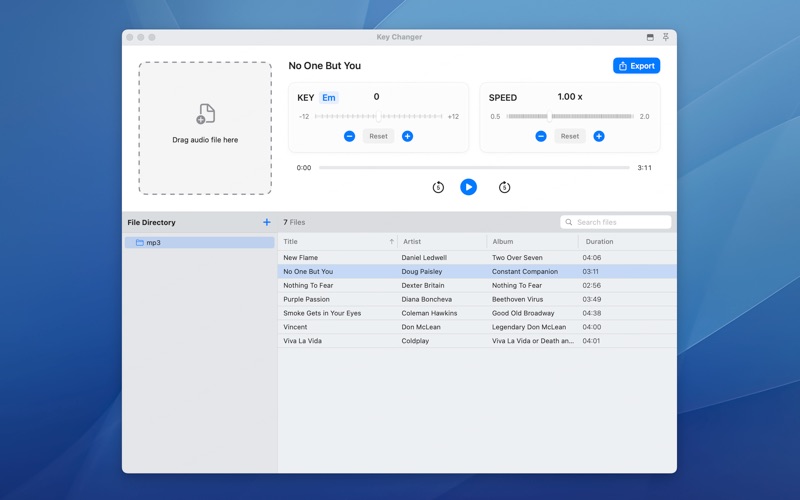Click the mp3 folder icon
800x500 pixels.
click(139, 242)
